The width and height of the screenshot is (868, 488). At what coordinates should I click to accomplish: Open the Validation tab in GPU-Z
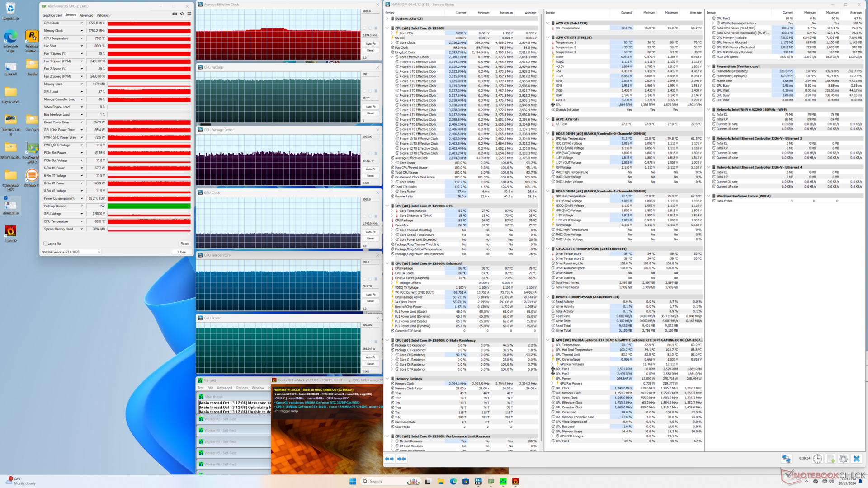click(103, 15)
